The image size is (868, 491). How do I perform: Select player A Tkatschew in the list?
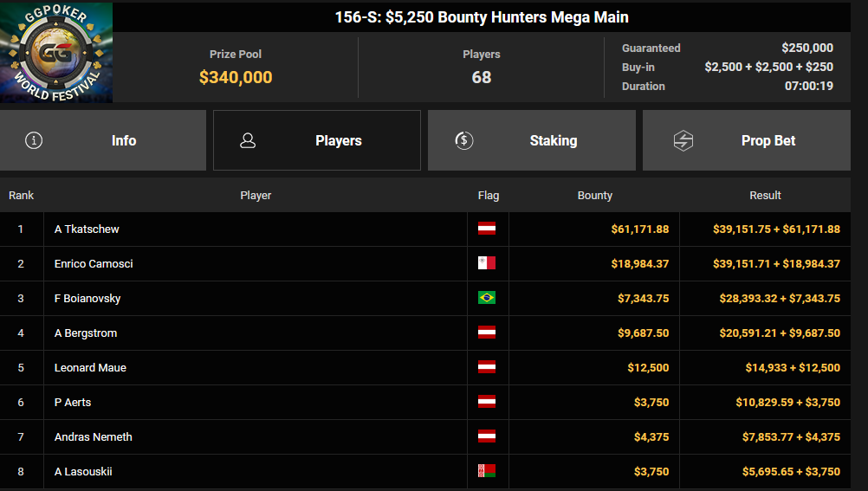[x=425, y=229]
